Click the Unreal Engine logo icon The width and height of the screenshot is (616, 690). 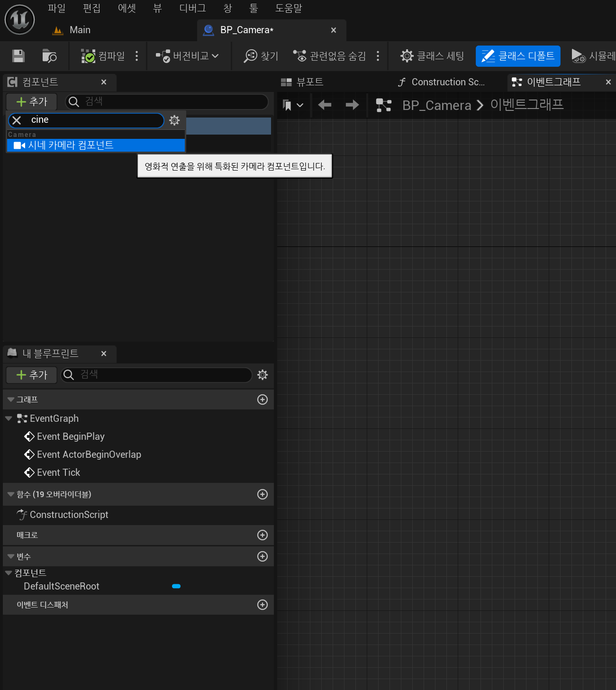coord(19,19)
